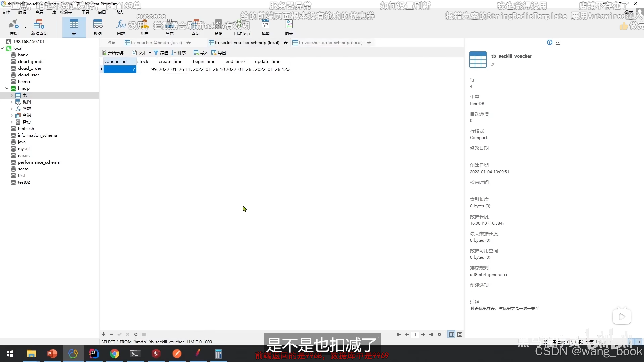Launch the 导入 (Import) wizard icon
The image size is (644, 362).
(200, 52)
